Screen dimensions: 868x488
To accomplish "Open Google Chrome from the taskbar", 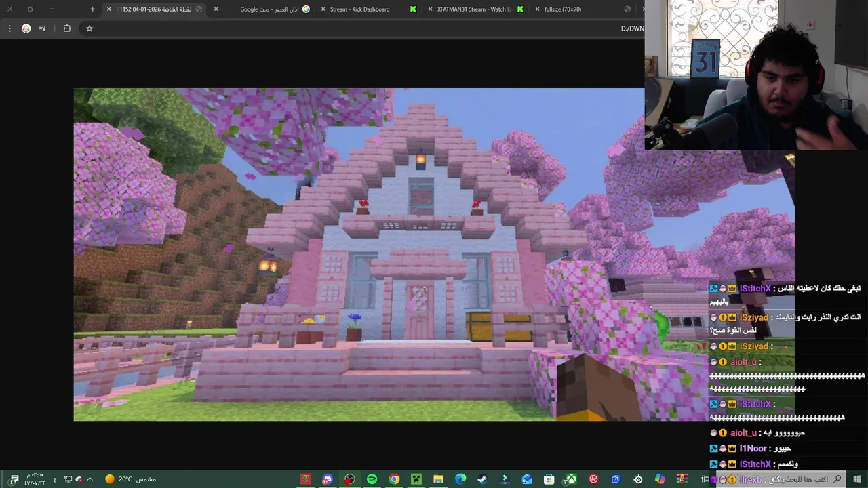I will pos(394,479).
